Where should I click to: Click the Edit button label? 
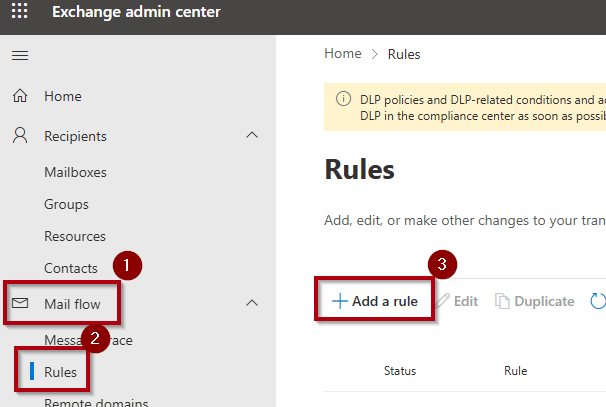466,301
